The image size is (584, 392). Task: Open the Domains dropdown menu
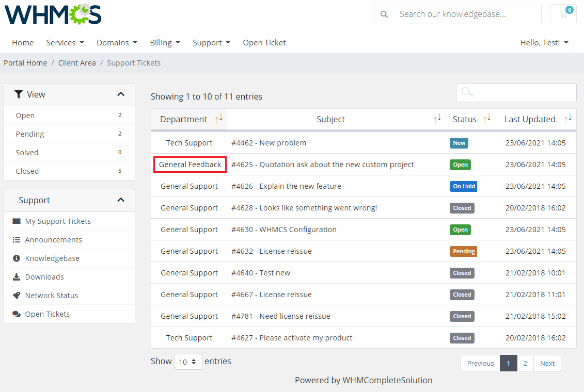(x=117, y=43)
